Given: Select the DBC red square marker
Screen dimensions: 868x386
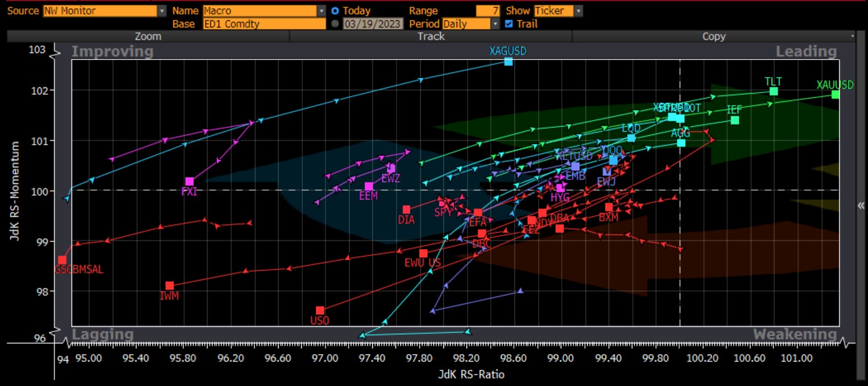Looking at the screenshot, I should click(482, 234).
